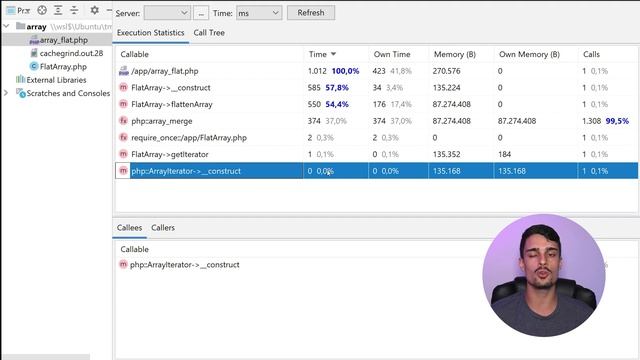Image resolution: width=640 pixels, height=360 pixels.
Task: Select the /app/array_flat.php row
Action: [376, 71]
